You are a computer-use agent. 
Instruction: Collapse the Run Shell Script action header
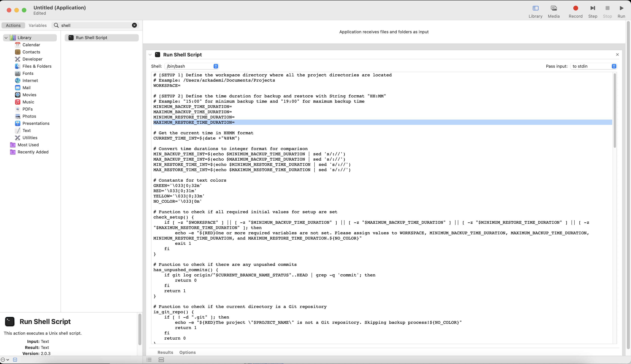150,55
